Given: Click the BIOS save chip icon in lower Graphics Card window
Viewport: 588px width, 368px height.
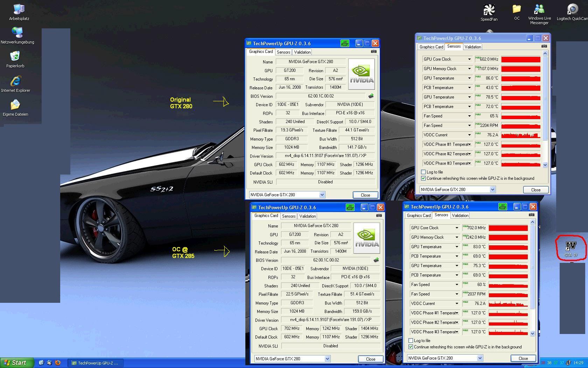Looking at the screenshot, I should pos(376,260).
